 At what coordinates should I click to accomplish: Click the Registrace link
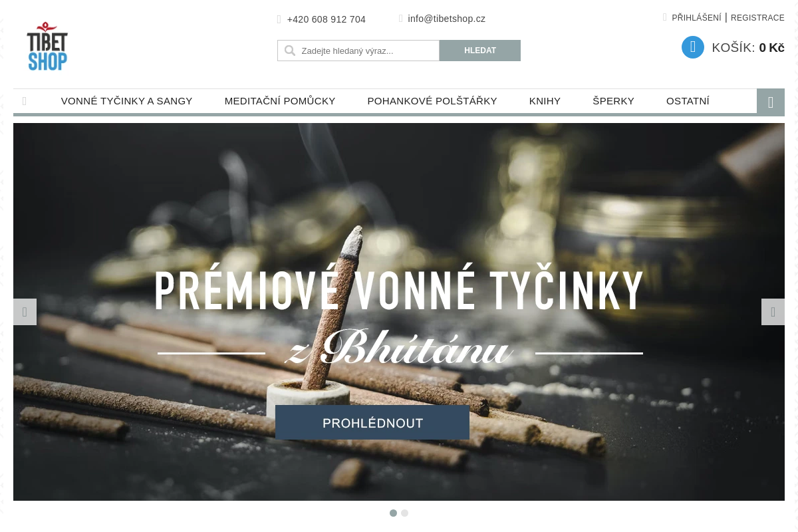[x=757, y=18]
